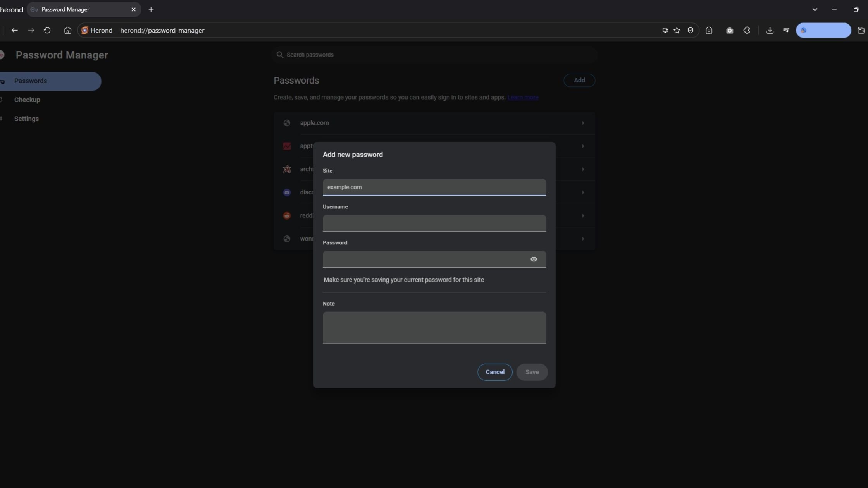This screenshot has height=488, width=868.
Task: Open the ghost private browsing icon
Action: point(709,31)
